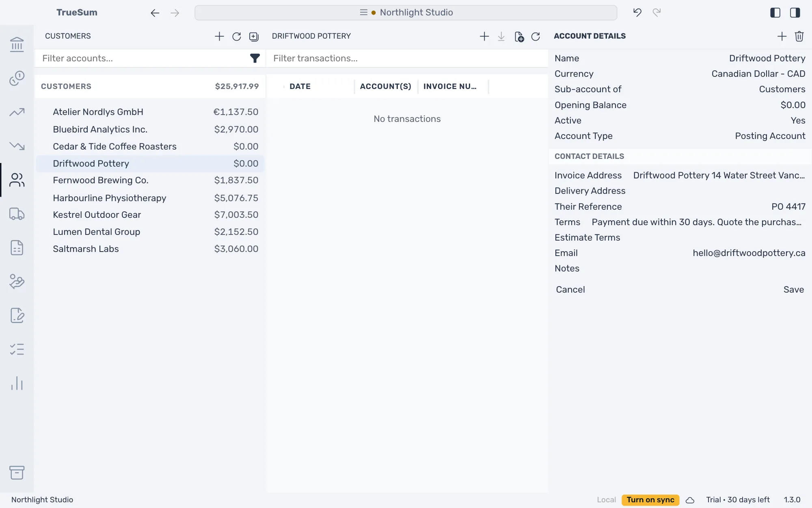Open the document sidebar icon
The image size is (812, 508).
coord(17,247)
